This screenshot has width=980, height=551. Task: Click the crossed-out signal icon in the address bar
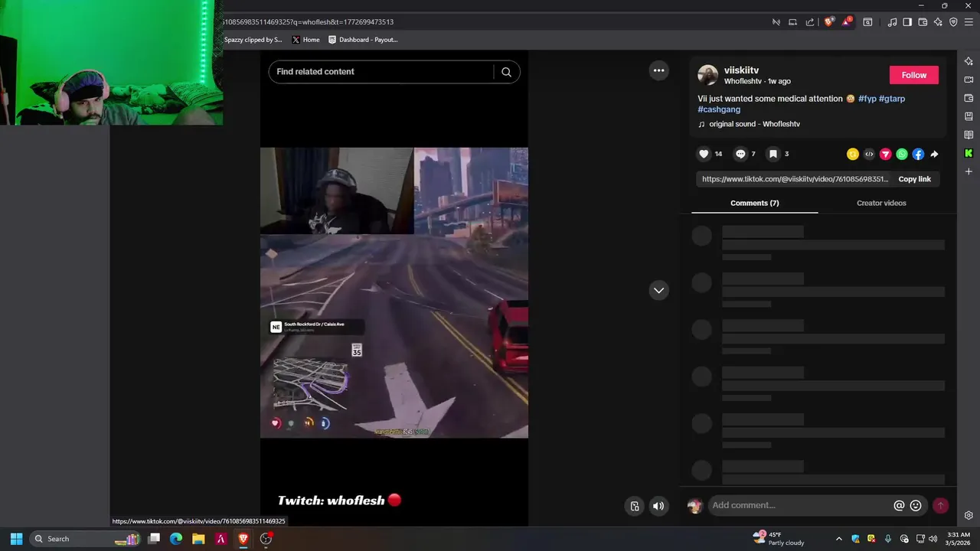click(776, 22)
